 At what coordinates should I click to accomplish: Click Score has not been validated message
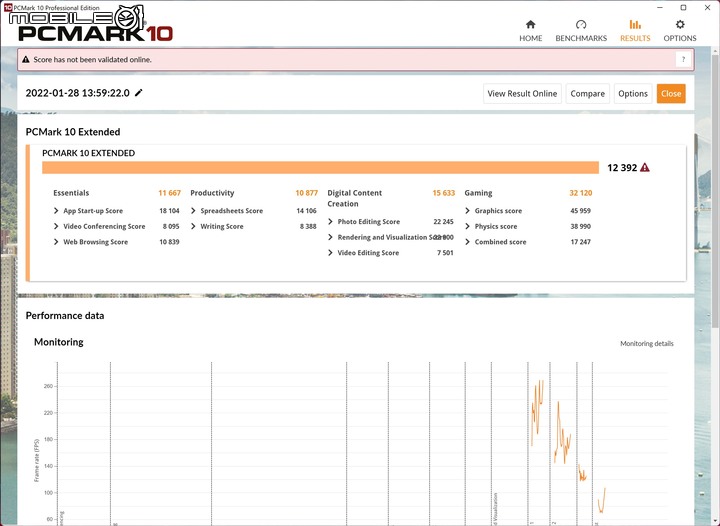tap(92, 60)
